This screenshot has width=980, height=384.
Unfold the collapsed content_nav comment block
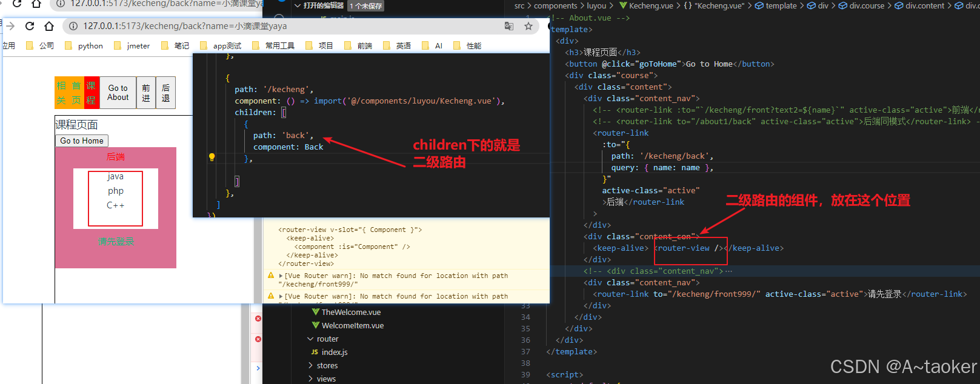(728, 271)
